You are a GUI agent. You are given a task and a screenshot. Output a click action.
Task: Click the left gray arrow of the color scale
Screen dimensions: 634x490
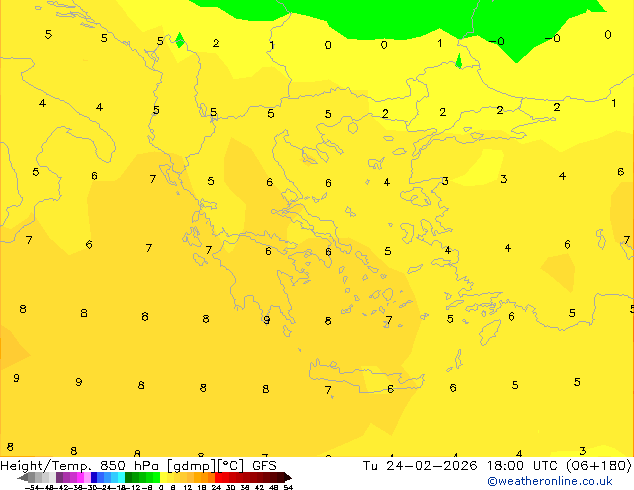(x=23, y=477)
